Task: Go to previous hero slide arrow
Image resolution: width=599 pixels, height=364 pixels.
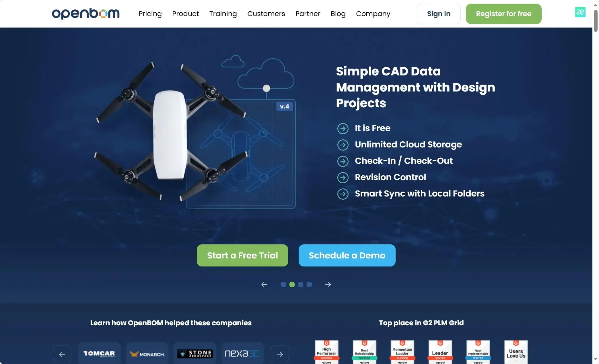Action: point(264,285)
